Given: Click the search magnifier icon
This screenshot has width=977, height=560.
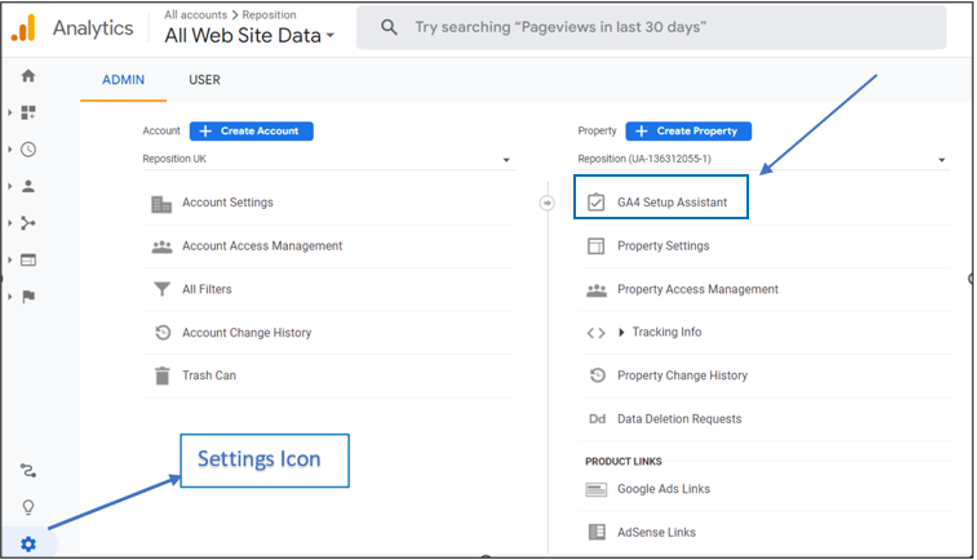Looking at the screenshot, I should click(389, 27).
